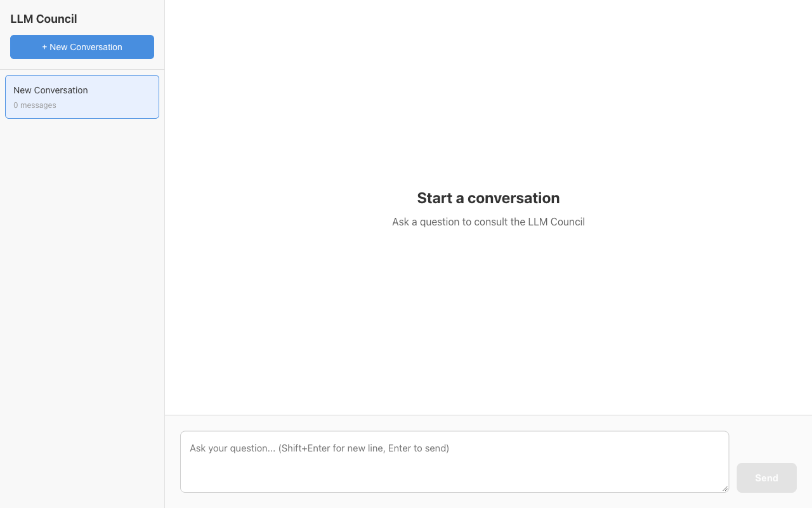Select the New Conversation item in sidebar
This screenshot has height=508, width=812.
coord(82,97)
